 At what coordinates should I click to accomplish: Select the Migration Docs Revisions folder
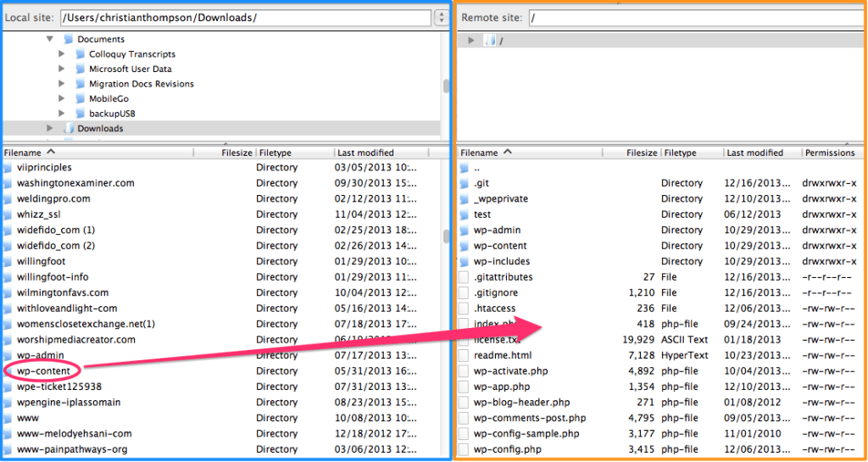[x=141, y=84]
